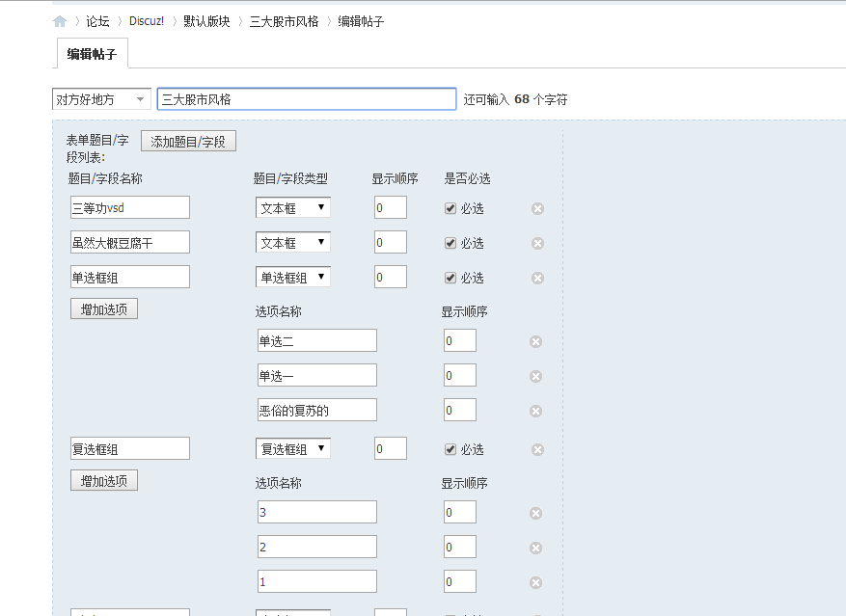Click the 添加题目/字段 button

[x=187, y=140]
